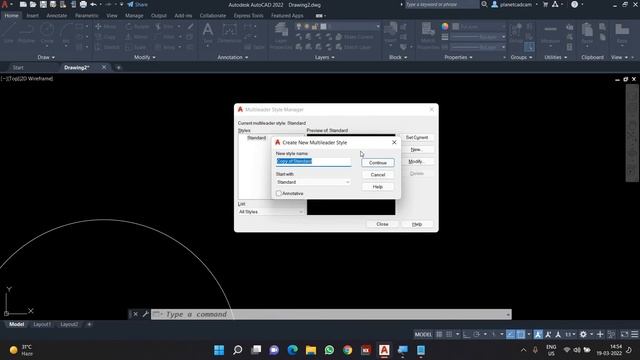Click the Undo arrow in Quick Access toolbar
This screenshot has width=640, height=360.
(93, 4)
